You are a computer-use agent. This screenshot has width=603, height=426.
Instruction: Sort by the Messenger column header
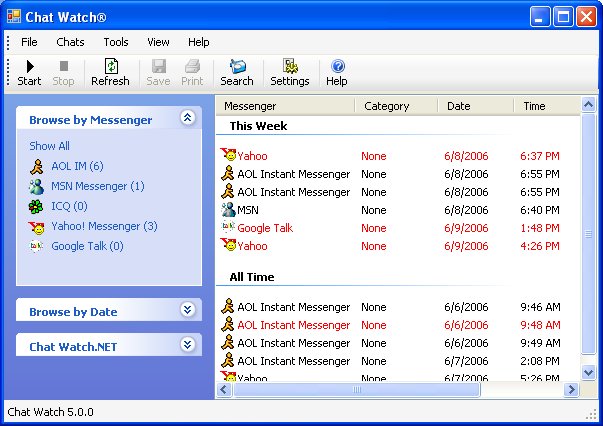[x=285, y=106]
